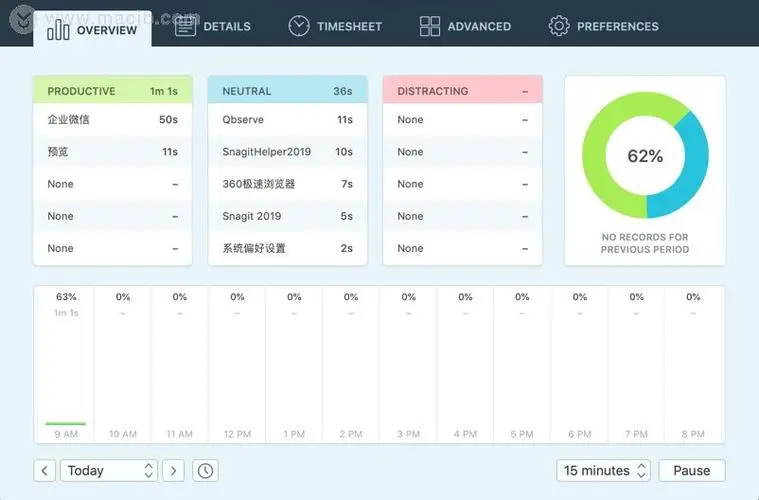Click the 1m 1s total in Productive header
Image resolution: width=759 pixels, height=500 pixels.
tap(164, 91)
